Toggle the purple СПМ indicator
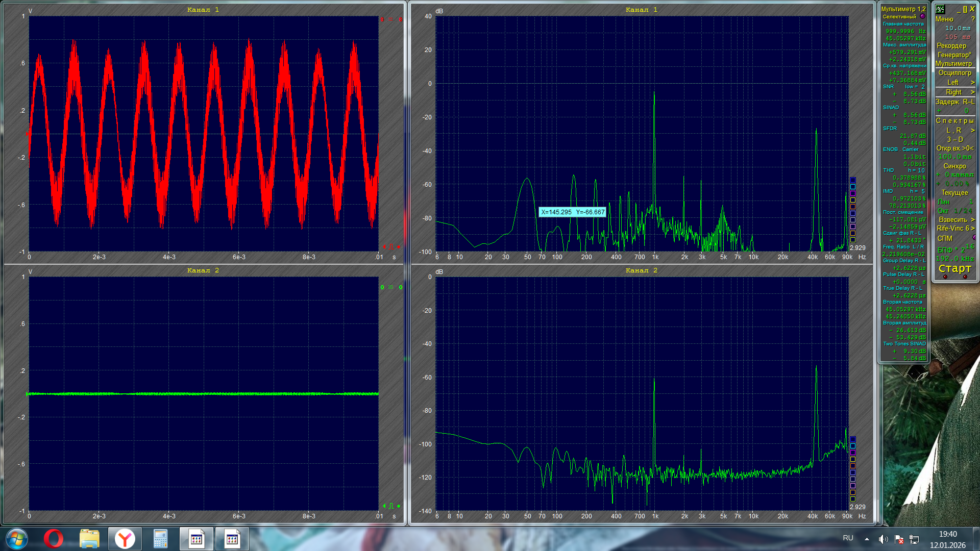 pyautogui.click(x=974, y=237)
